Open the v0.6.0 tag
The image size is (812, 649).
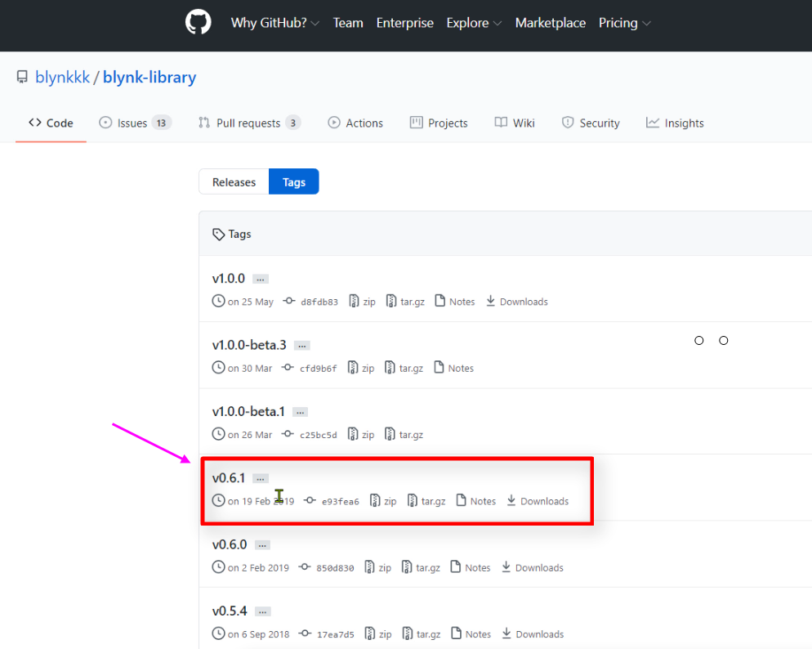pyautogui.click(x=230, y=545)
